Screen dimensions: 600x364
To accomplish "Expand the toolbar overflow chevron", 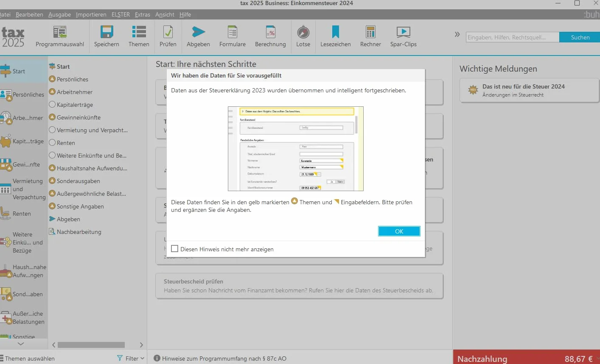I will pyautogui.click(x=457, y=34).
